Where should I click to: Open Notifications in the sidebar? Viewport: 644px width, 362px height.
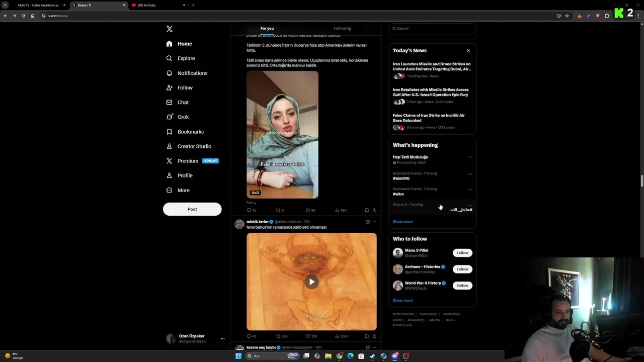187,73
